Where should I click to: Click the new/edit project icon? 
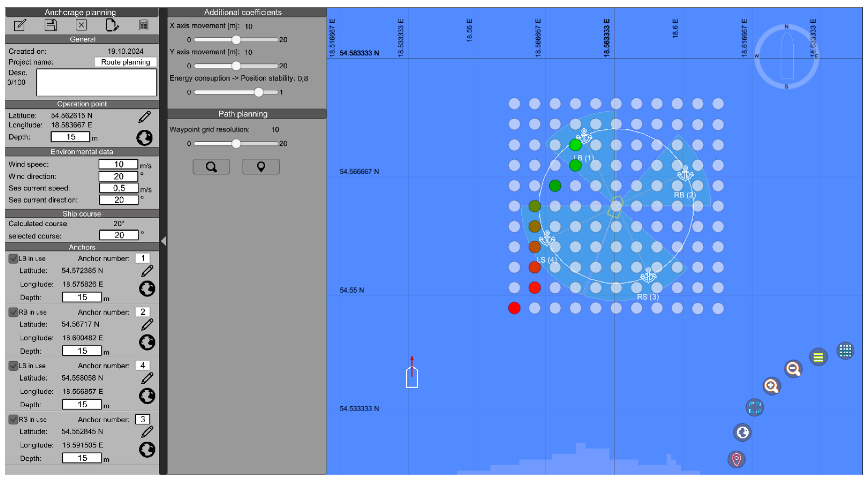(x=20, y=25)
